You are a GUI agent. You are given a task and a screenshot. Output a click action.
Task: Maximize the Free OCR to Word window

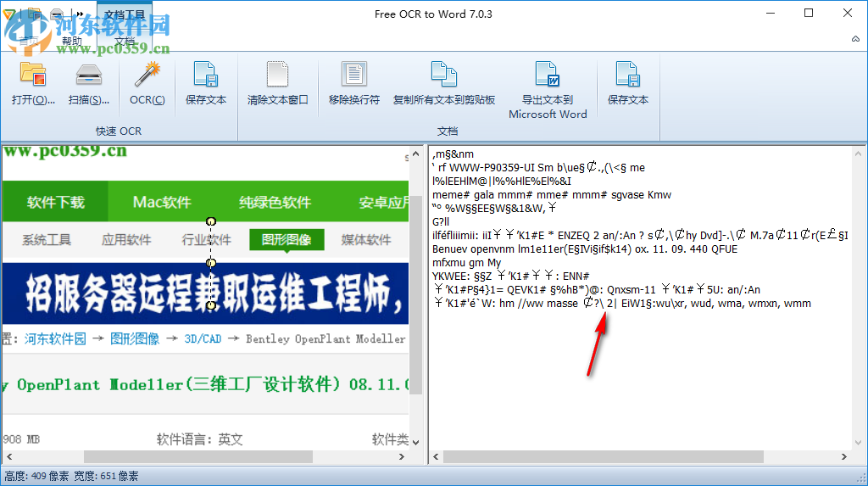(809, 14)
